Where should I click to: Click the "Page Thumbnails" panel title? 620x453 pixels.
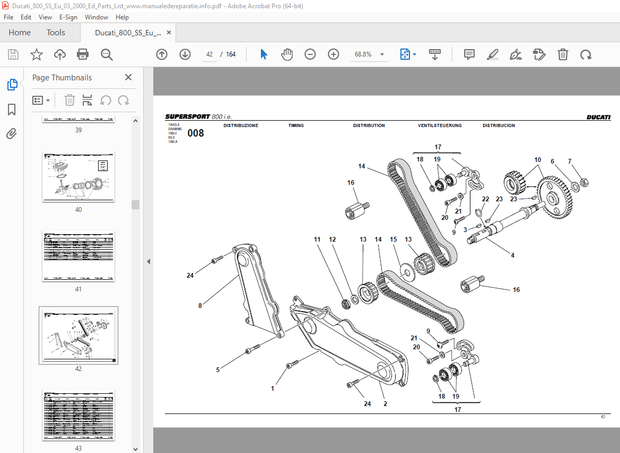click(x=62, y=78)
